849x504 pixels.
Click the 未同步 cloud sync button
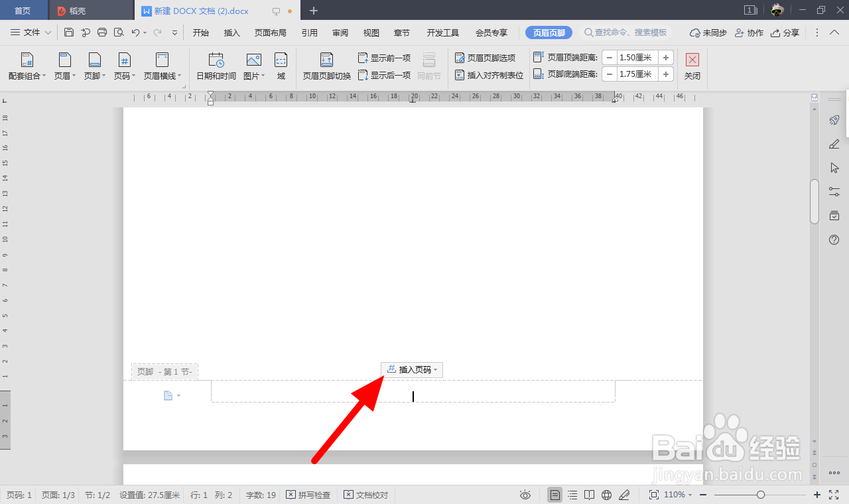[708, 32]
